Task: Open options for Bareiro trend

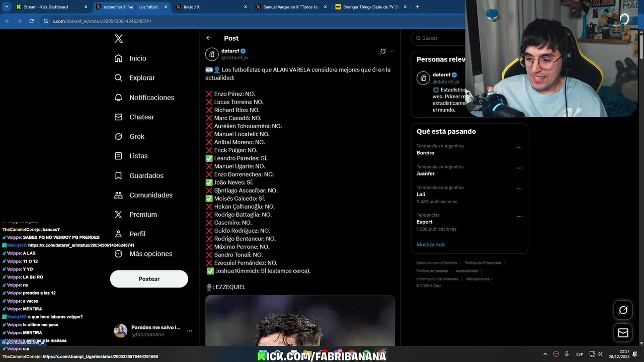Action: 519,147
